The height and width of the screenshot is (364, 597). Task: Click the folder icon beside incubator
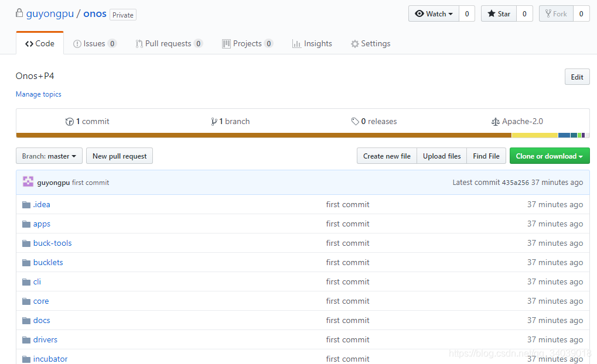tap(26, 359)
